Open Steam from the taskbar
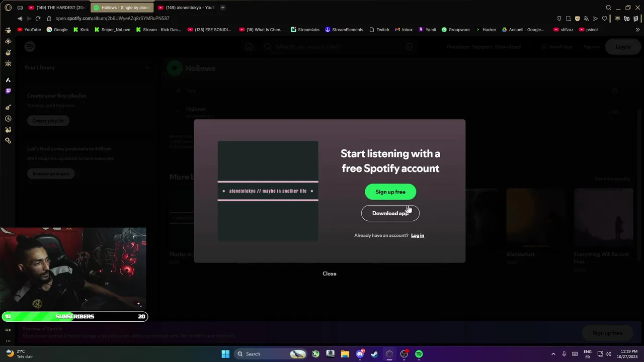The height and width of the screenshot is (362, 644). [x=374, y=354]
